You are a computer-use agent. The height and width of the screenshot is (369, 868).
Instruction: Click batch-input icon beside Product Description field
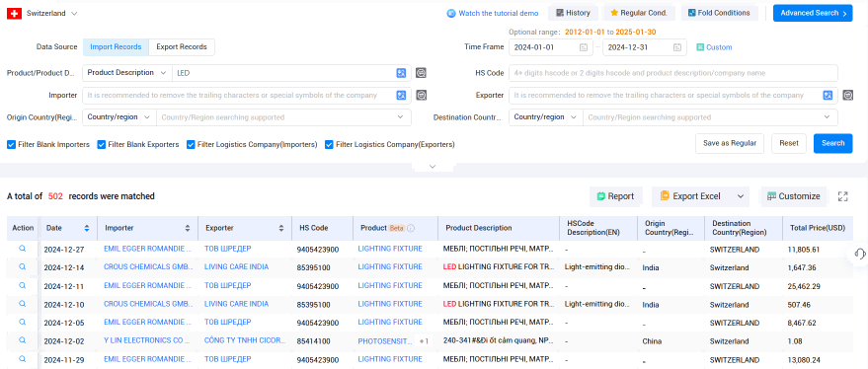(x=422, y=72)
